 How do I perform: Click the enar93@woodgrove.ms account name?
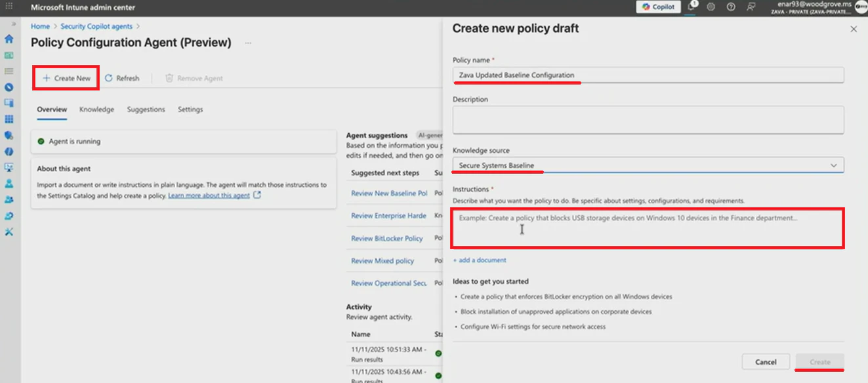814,4
